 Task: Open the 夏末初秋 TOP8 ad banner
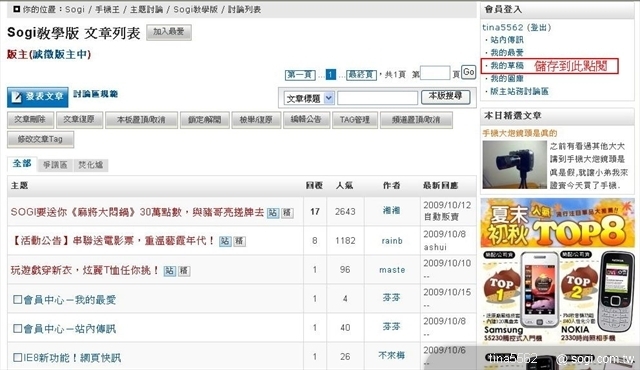coord(558,223)
